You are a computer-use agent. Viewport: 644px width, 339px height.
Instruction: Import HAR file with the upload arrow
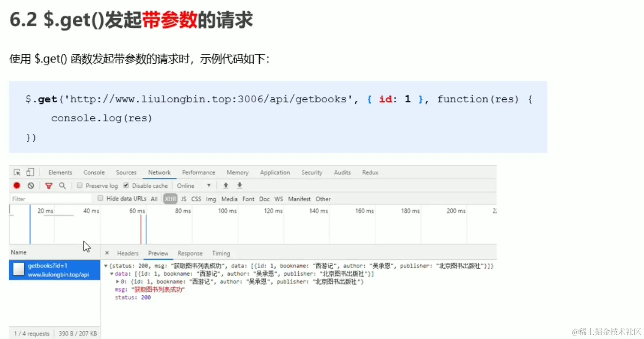tap(226, 186)
